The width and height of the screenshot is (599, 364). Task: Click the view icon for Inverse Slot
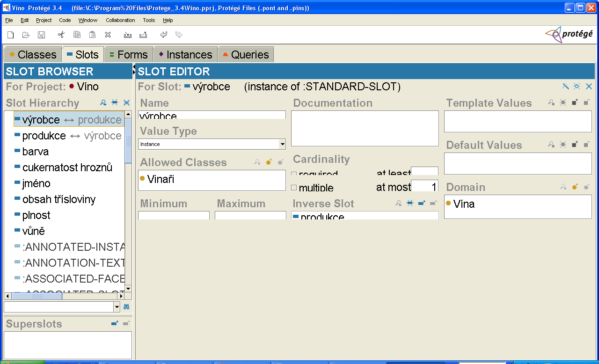[x=398, y=203]
